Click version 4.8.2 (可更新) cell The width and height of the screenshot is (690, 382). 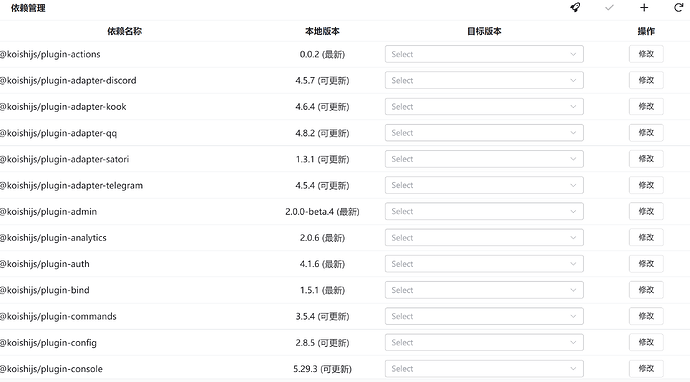[323, 133]
